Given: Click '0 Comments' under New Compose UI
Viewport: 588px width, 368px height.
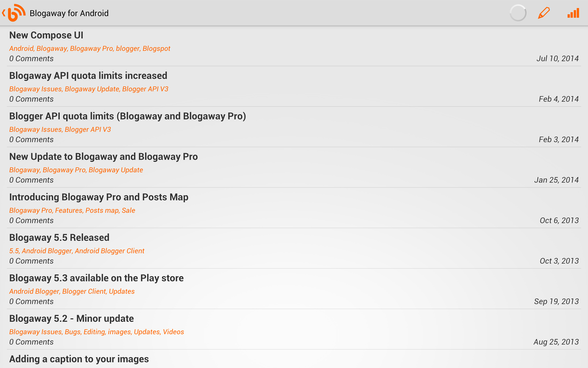Looking at the screenshot, I should 31,58.
